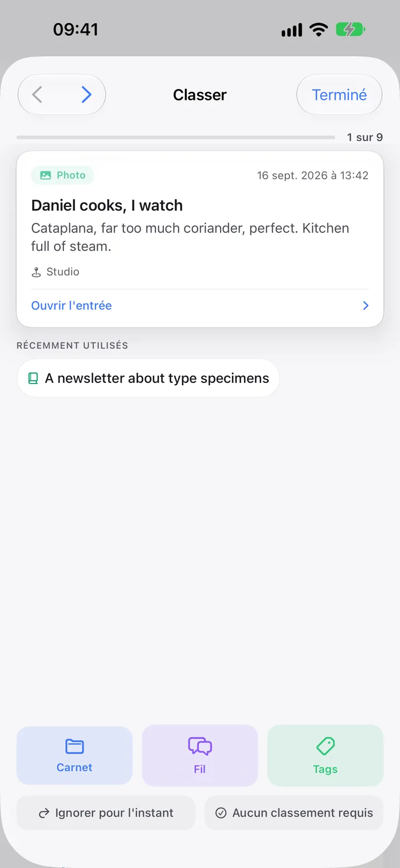This screenshot has height=868, width=400.
Task: Tap the chevron at the right of Ouvrir l'entrée
Action: [366, 306]
